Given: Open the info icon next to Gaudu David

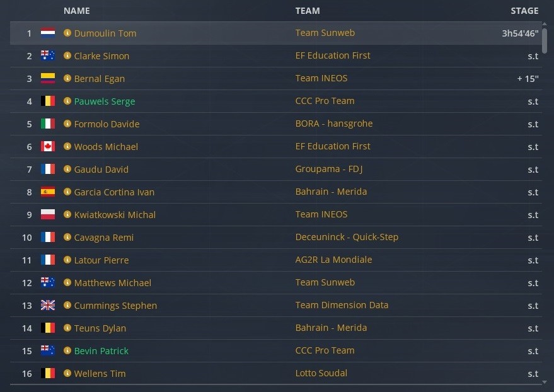Looking at the screenshot, I should point(67,169).
